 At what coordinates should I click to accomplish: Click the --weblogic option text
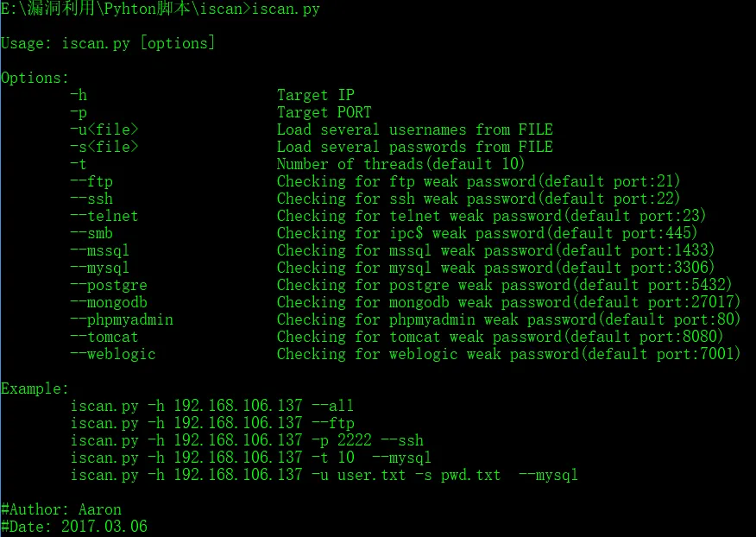(113, 354)
